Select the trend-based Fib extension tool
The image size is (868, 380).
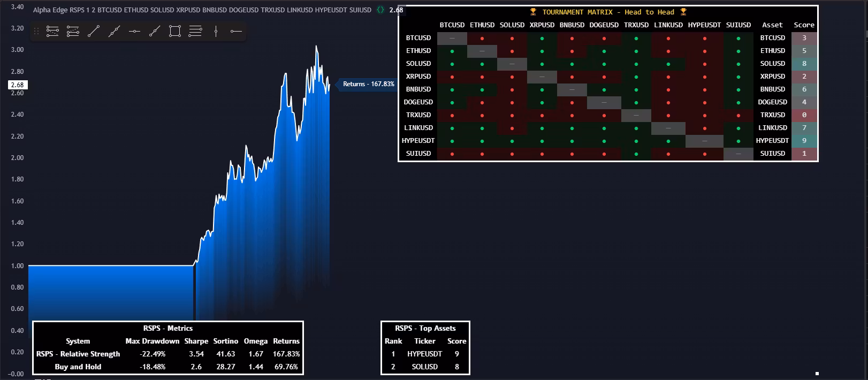tap(73, 32)
